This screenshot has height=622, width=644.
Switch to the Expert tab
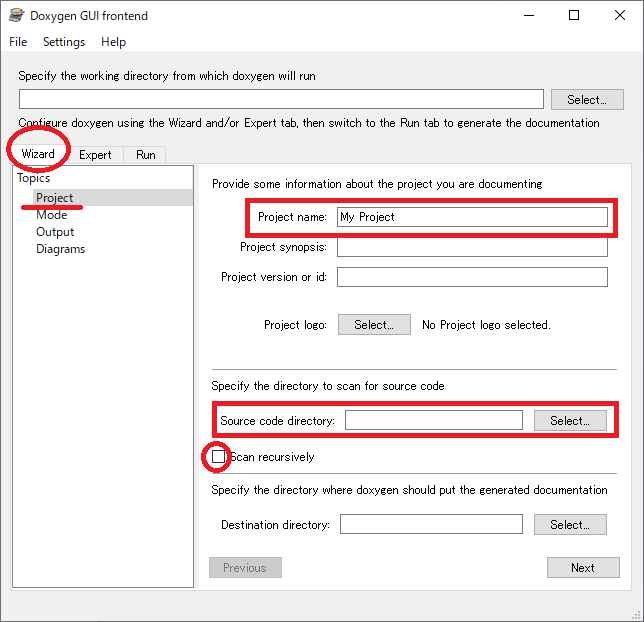point(95,155)
